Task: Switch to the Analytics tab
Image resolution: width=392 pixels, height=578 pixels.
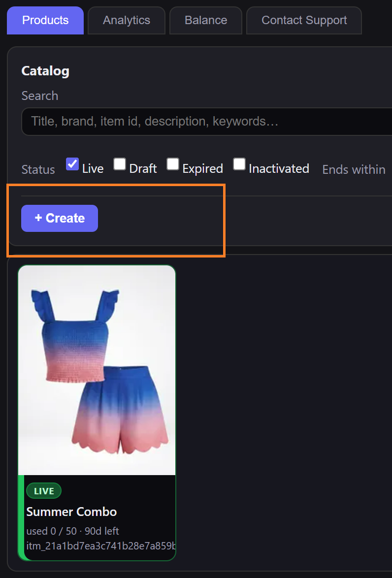Action: 127,20
